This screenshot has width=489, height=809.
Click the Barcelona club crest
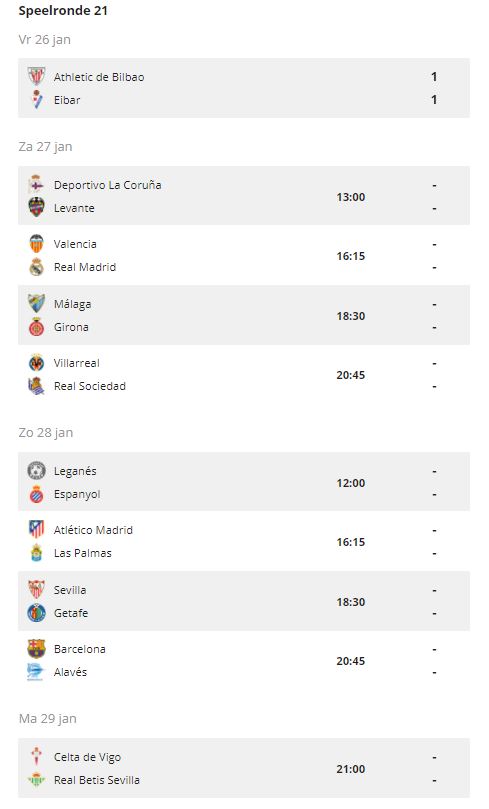coord(37,649)
